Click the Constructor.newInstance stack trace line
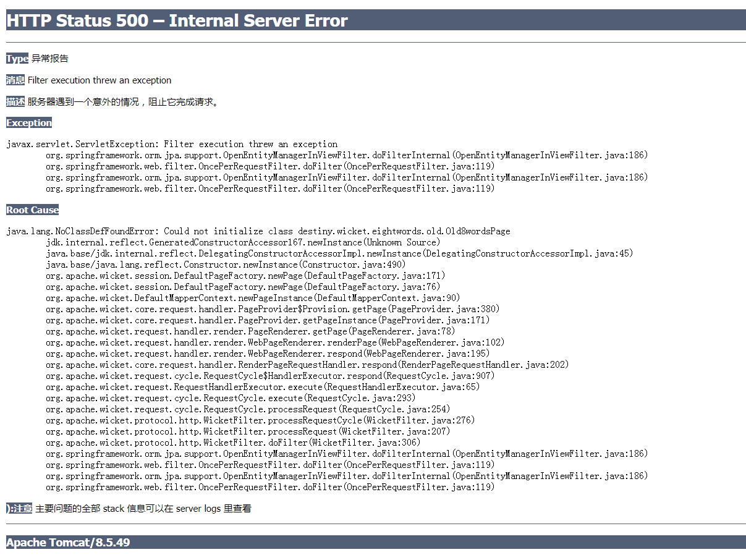This screenshot has height=560, width=746. pos(226,265)
